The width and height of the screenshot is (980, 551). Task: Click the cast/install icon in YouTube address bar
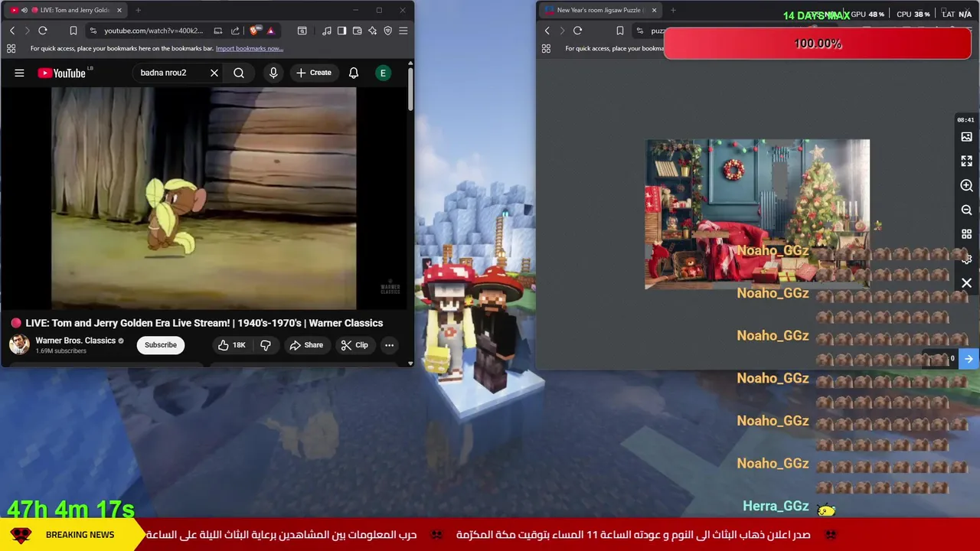218,31
